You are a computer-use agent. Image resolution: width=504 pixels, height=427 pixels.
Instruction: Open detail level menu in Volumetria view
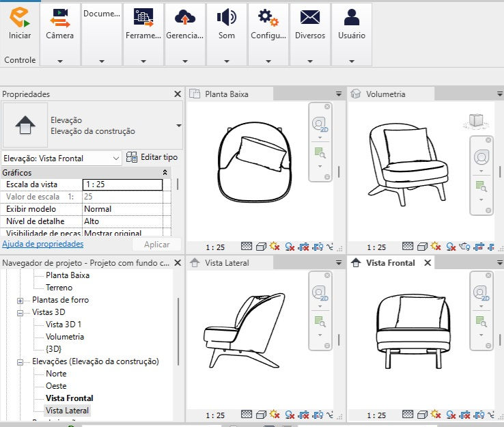(x=408, y=247)
